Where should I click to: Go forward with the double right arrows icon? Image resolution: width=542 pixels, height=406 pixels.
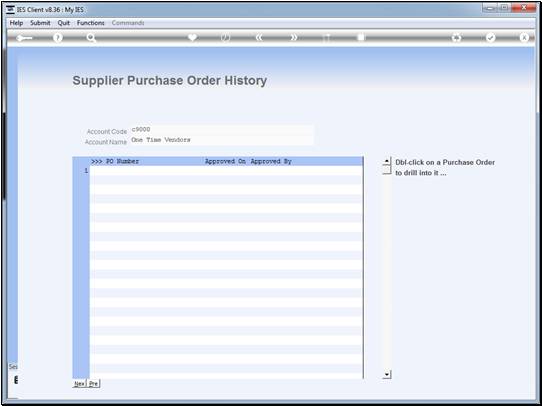293,38
